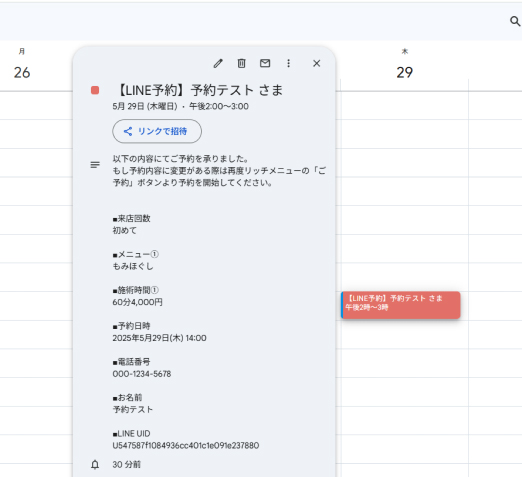Click the LINE UID value text
This screenshot has height=477, width=522.
tap(186, 446)
